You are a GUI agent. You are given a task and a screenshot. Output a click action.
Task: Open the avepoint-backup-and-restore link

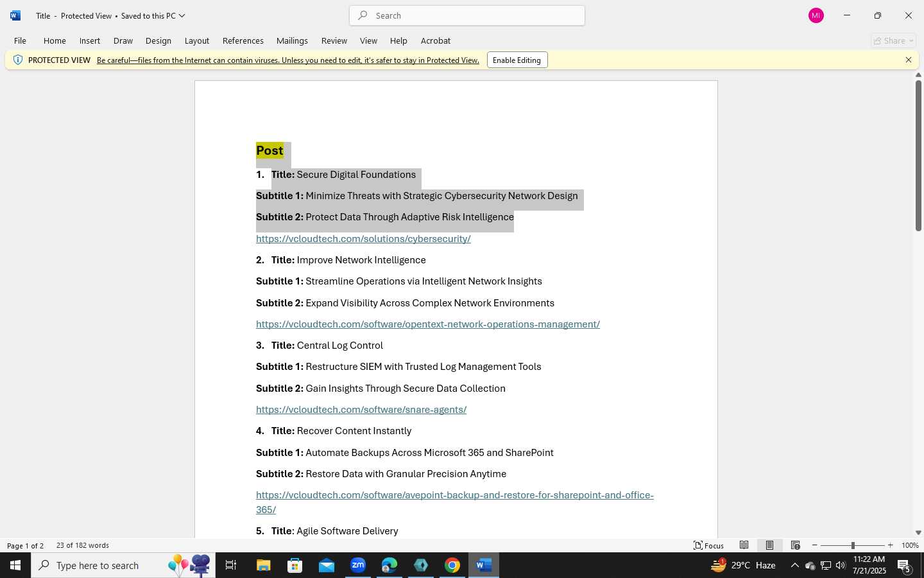(x=455, y=502)
